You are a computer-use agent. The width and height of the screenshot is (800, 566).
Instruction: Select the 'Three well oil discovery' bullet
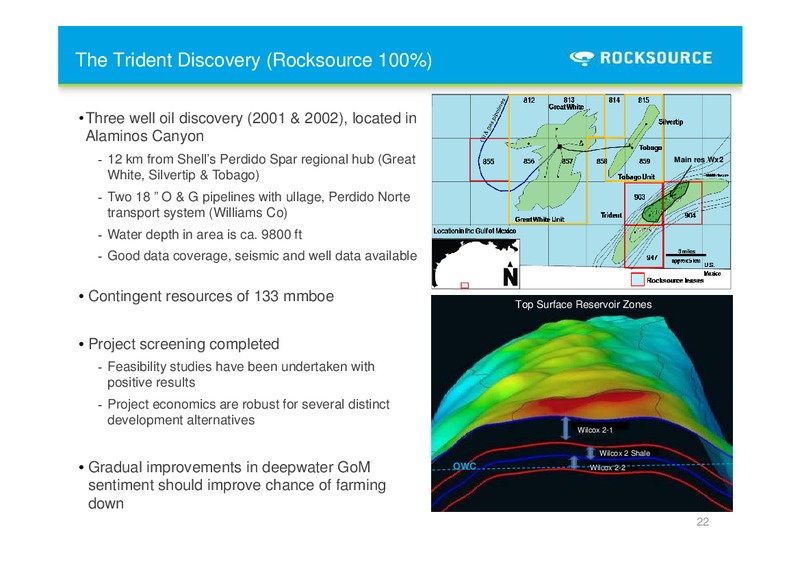(x=247, y=127)
